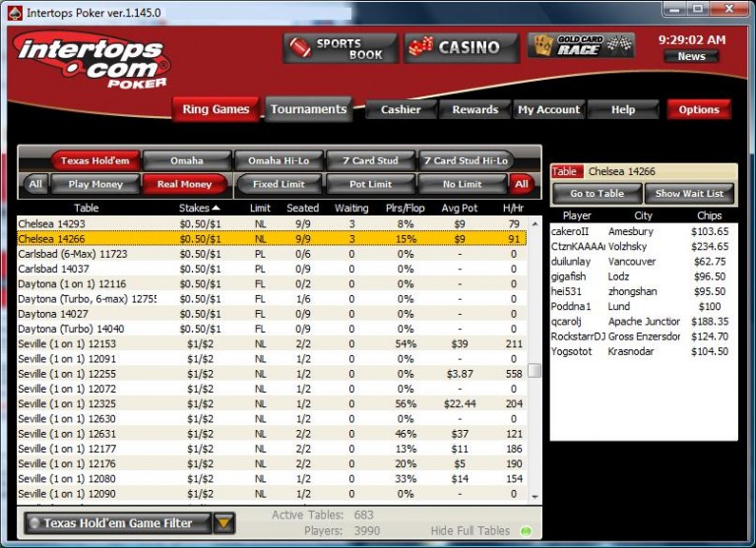Select the Daytona (Turbo) 14040 row
Image resolution: width=756 pixels, height=548 pixels.
pyautogui.click(x=272, y=329)
